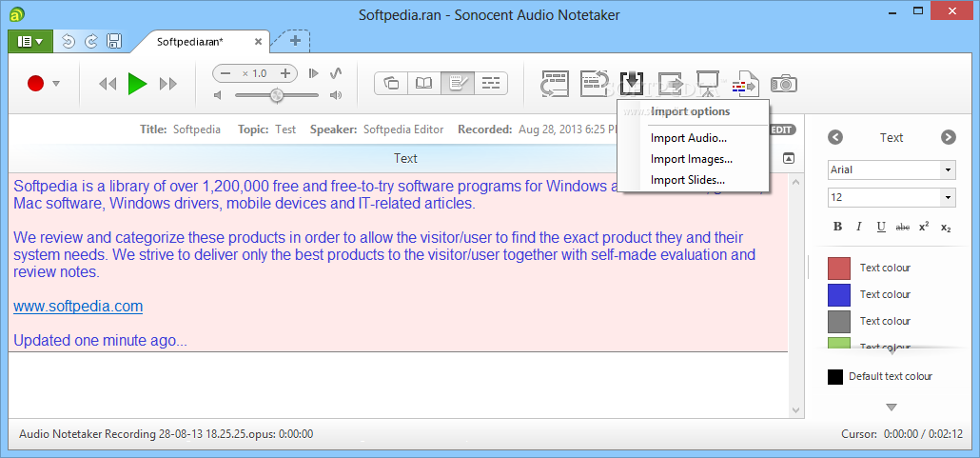980x458 pixels.
Task: Rewind audio with the double-left arrows
Action: click(108, 84)
